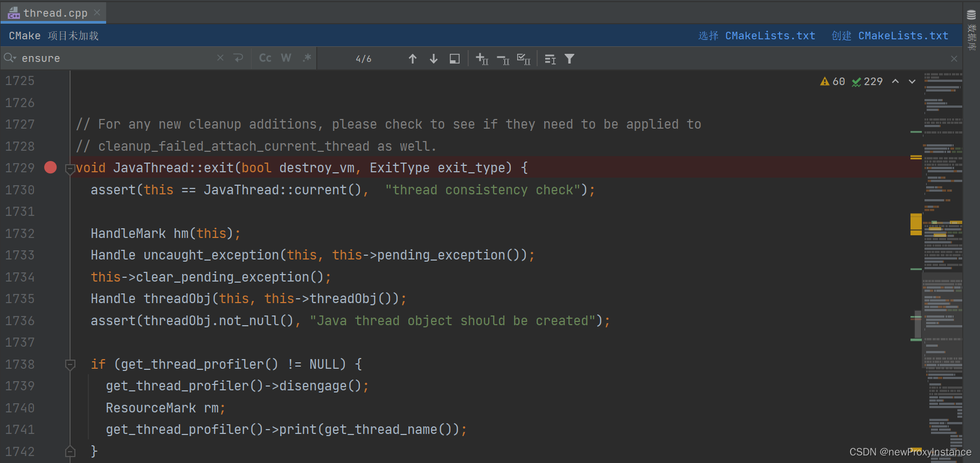
Task: Click the comment on line 1727
Action: click(388, 124)
